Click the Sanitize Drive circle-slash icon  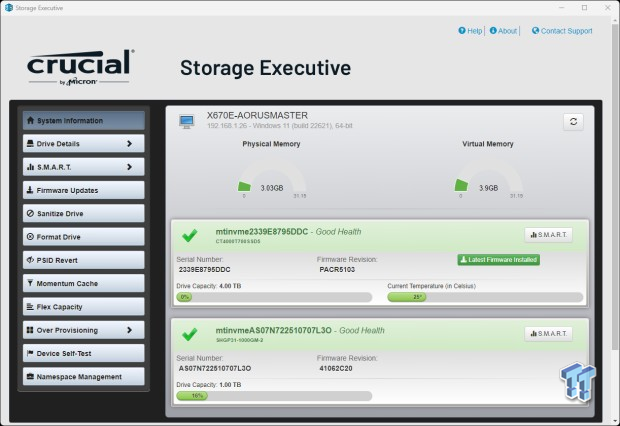(x=30, y=214)
